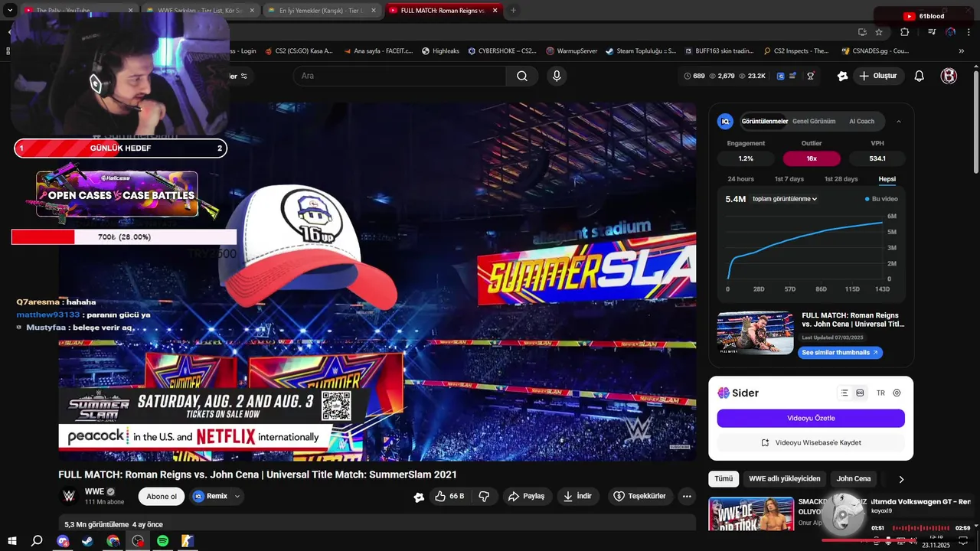Select the WWE adlı yükleyiciden chip
Viewport: 980px width, 551px height.
(784, 479)
